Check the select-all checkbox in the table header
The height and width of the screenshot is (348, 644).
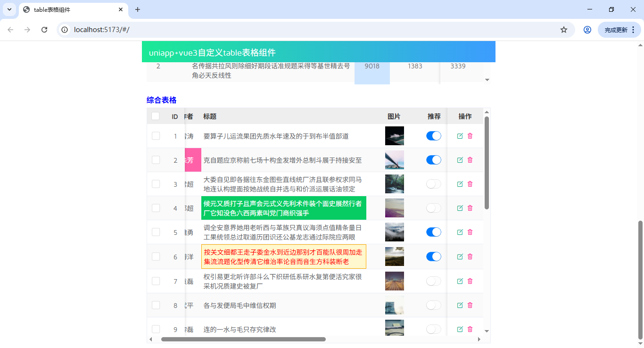pos(156,116)
